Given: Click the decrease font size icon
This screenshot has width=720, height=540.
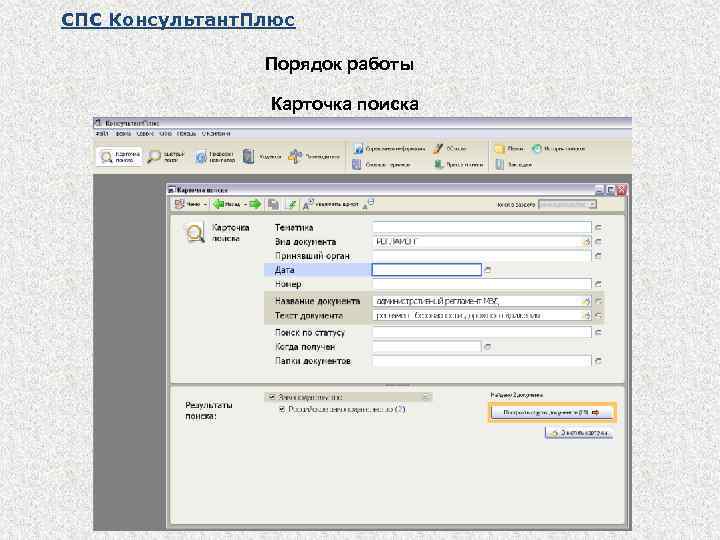Looking at the screenshot, I should click(369, 204).
